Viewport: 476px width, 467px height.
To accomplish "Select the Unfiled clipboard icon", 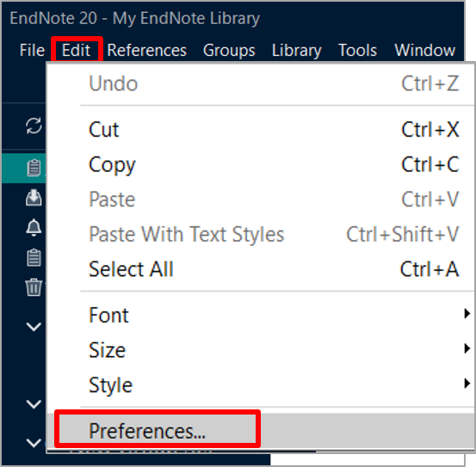I will (34, 257).
